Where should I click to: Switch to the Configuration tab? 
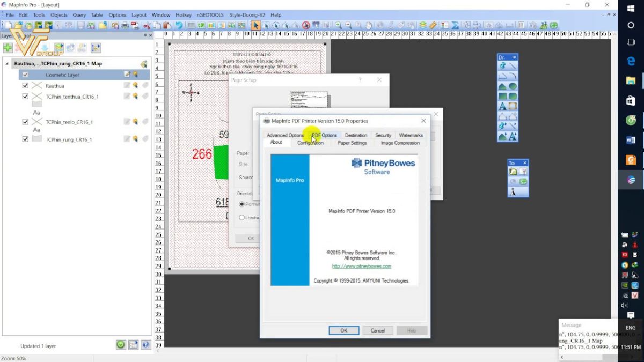coord(310,143)
